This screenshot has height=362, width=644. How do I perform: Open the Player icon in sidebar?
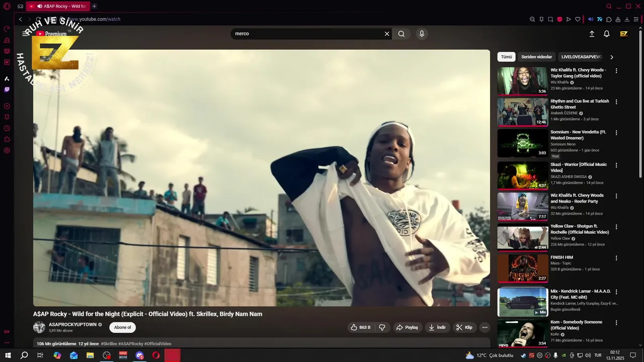7,106
